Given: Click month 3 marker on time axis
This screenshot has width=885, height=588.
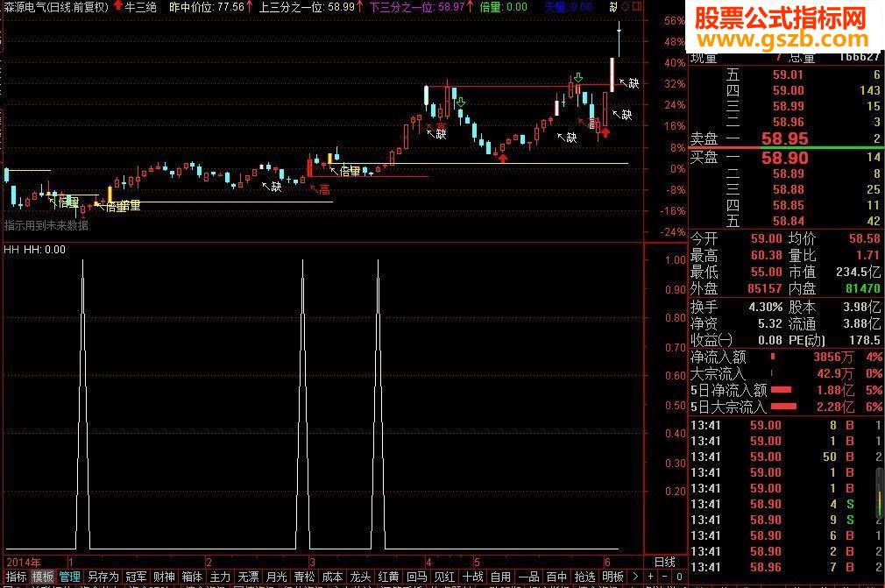Looking at the screenshot, I should (312, 562).
